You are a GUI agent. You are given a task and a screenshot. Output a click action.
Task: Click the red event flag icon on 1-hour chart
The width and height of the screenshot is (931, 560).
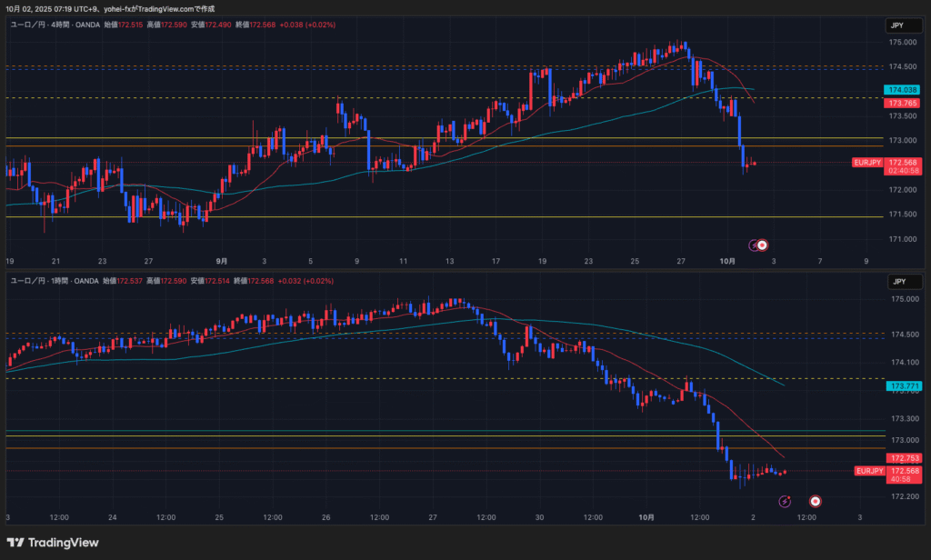816,501
